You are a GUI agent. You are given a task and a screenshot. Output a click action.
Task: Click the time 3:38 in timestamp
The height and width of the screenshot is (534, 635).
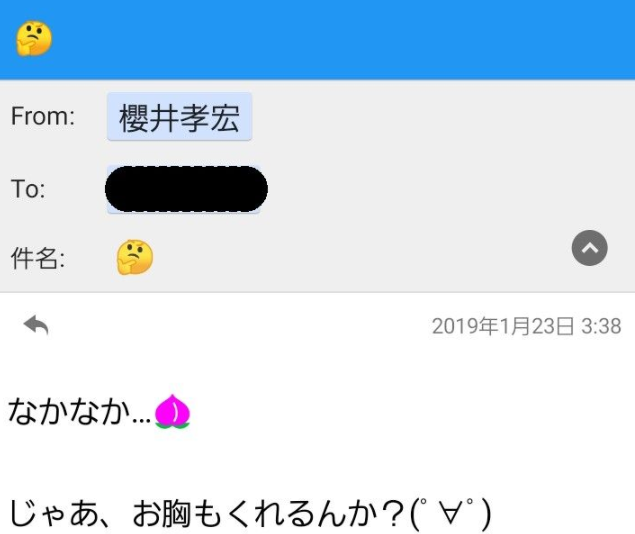601,326
